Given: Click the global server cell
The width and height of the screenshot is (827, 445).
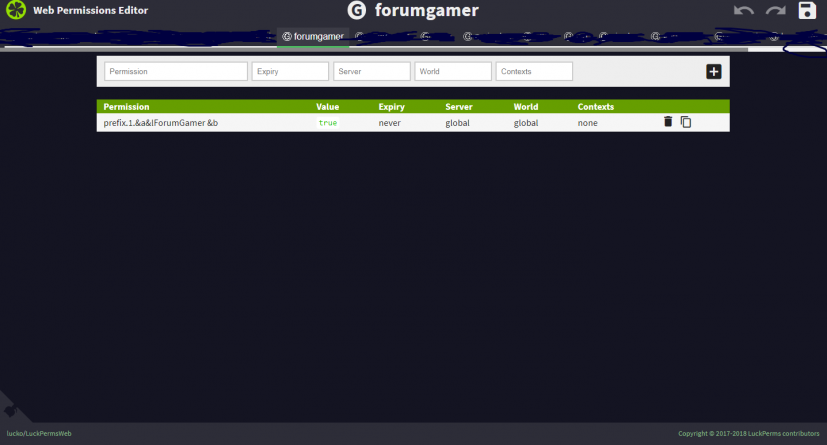Looking at the screenshot, I should [x=457, y=123].
